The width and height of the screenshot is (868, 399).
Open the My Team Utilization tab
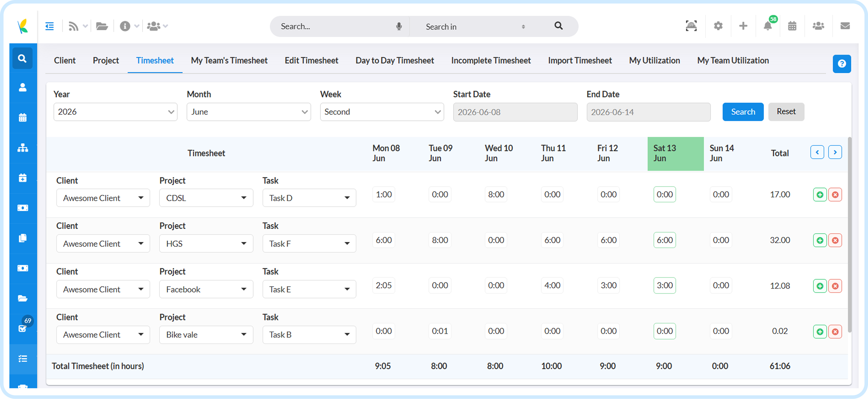tap(733, 61)
